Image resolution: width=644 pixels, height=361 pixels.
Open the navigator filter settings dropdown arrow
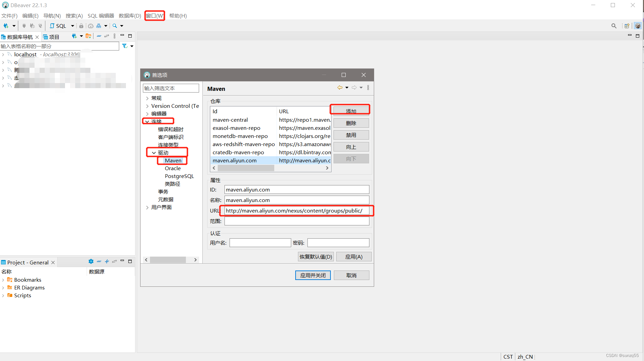tap(132, 46)
